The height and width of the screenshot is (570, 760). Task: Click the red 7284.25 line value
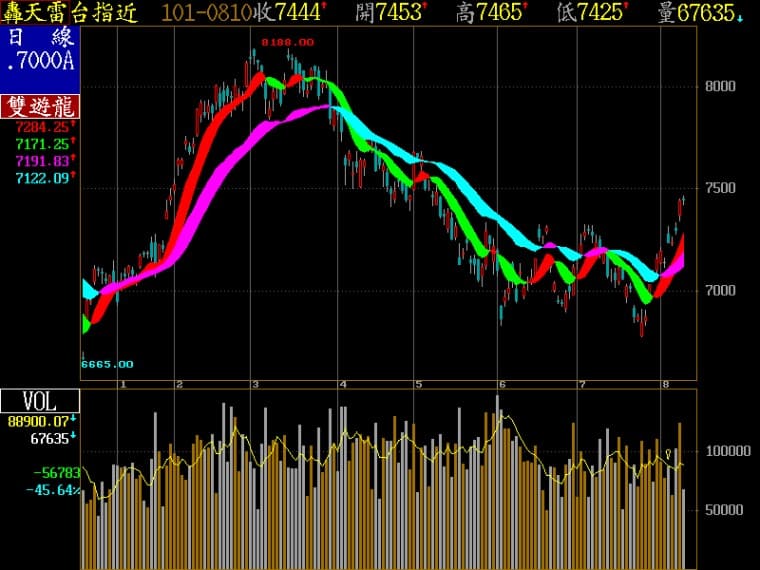[x=42, y=128]
